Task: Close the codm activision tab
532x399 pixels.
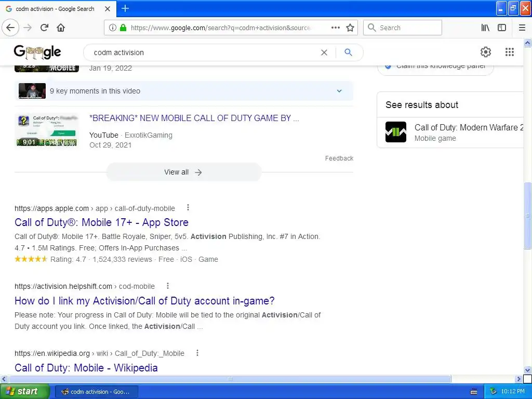Action: click(x=108, y=9)
